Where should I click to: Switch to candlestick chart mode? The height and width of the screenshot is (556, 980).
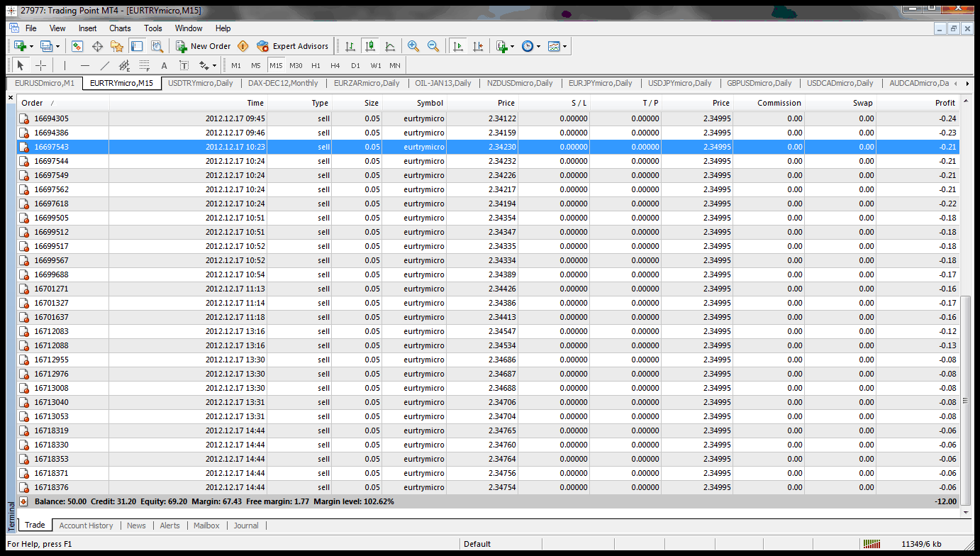click(x=369, y=46)
